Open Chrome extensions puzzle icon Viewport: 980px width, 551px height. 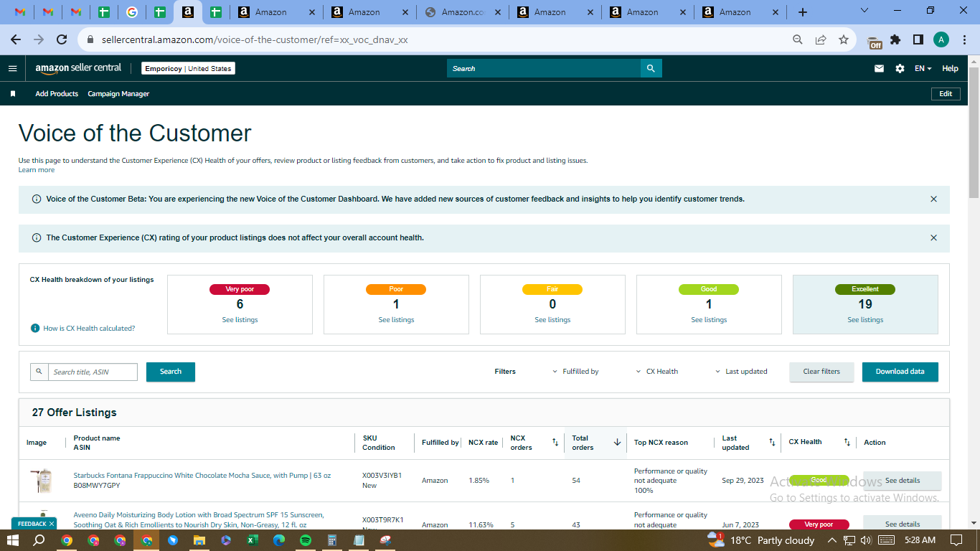895,40
